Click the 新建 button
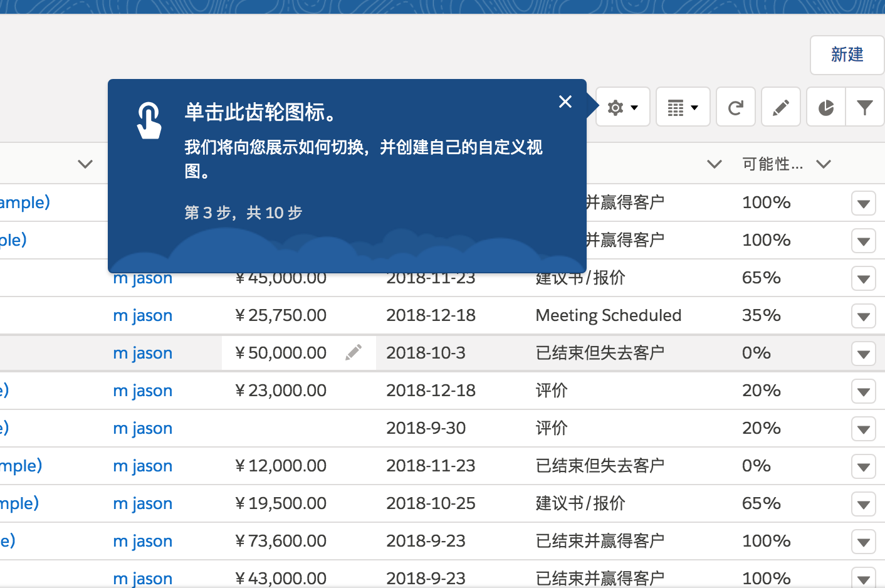 tap(847, 55)
